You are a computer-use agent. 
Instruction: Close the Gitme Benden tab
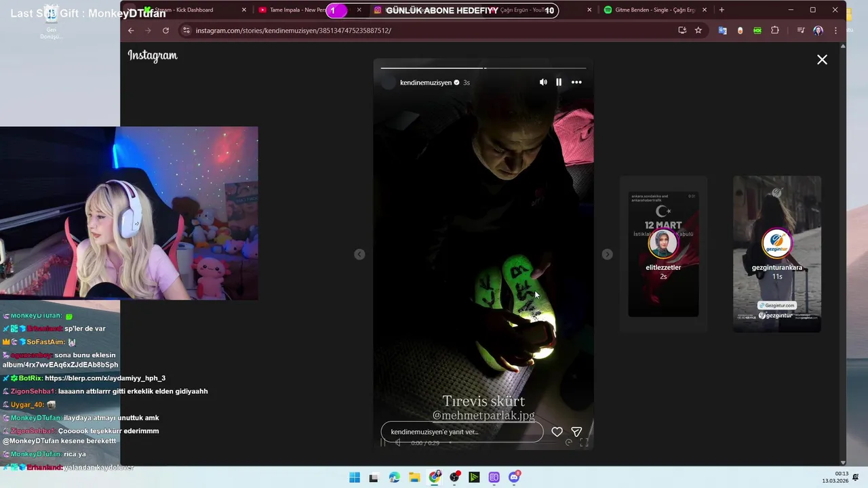(x=705, y=10)
